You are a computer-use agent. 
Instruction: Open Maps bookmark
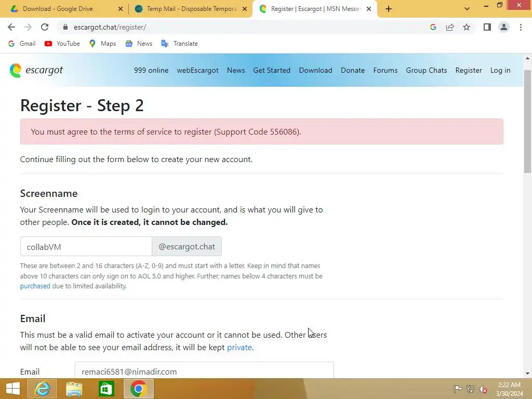(103, 44)
